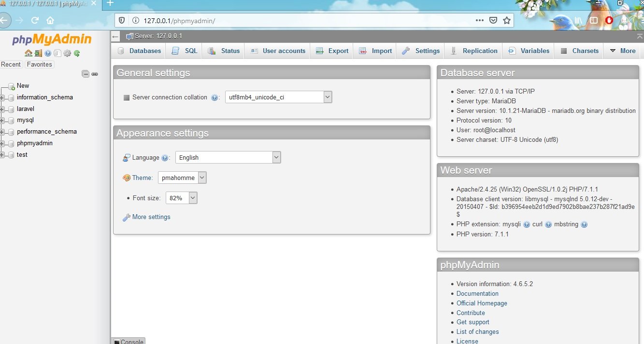Expand the mysql database node
Image resolution: width=644 pixels, height=344 pixels.
[x=2, y=121]
